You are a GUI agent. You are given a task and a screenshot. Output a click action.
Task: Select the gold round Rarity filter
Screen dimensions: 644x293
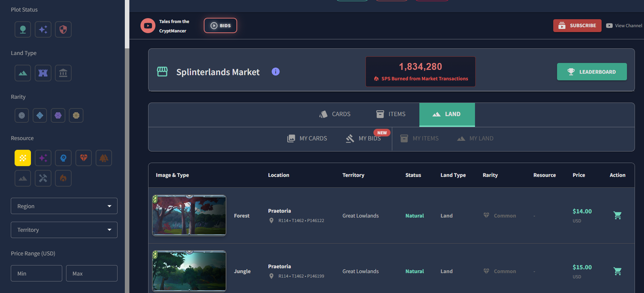pyautogui.click(x=76, y=116)
